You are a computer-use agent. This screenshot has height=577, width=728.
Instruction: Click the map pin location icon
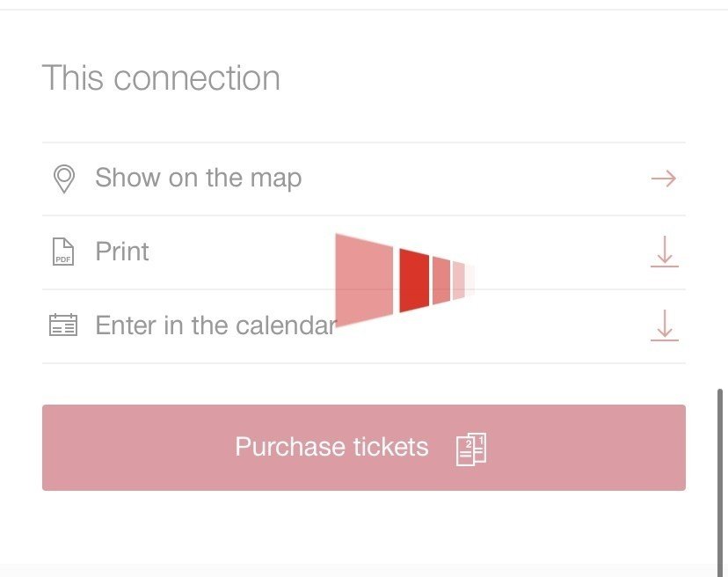click(x=64, y=179)
